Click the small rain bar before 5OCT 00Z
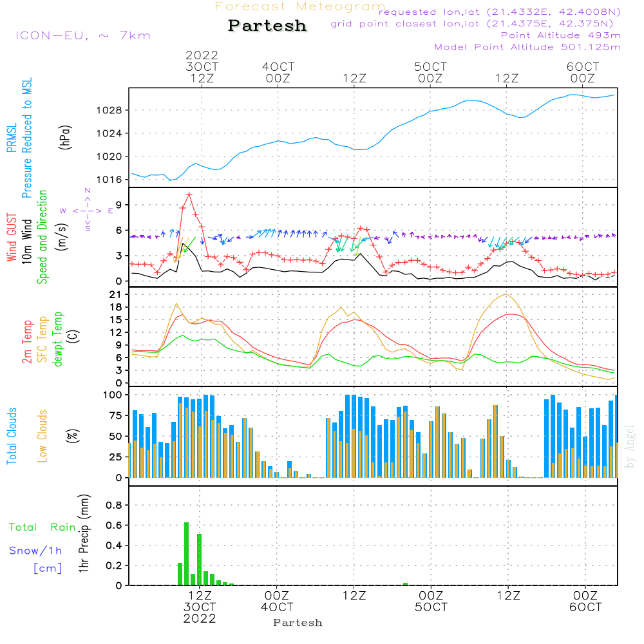Screen dimensions: 644x644 tap(405, 583)
